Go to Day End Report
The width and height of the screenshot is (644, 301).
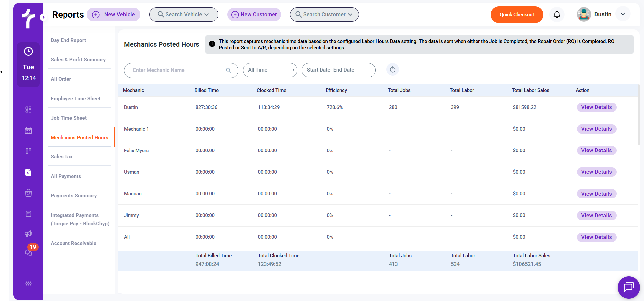click(68, 40)
